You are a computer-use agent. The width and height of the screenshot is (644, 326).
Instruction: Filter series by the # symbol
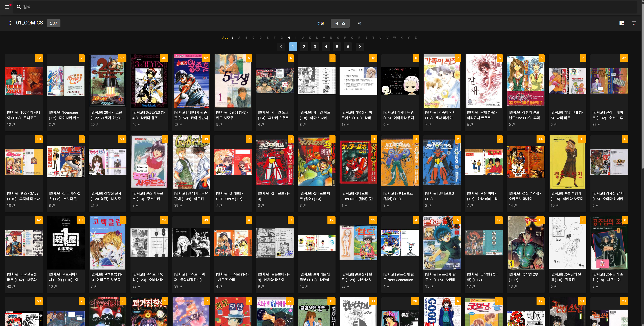point(232,38)
